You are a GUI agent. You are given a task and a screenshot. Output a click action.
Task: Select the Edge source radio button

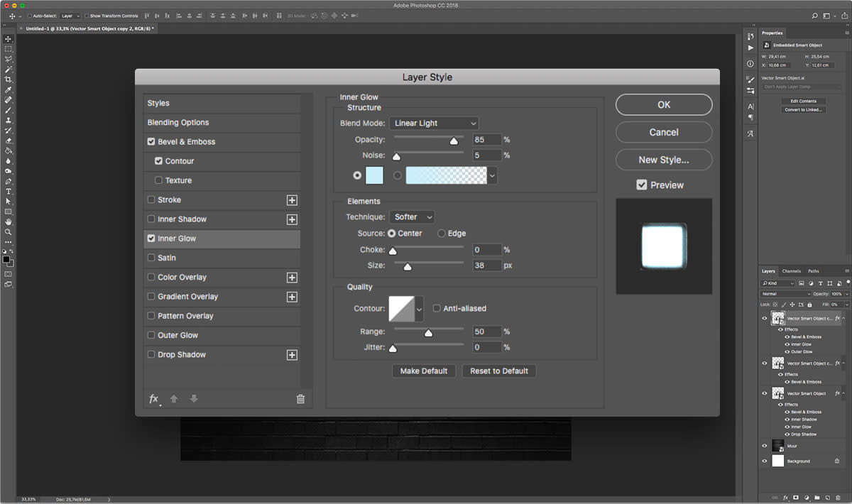[x=442, y=233]
